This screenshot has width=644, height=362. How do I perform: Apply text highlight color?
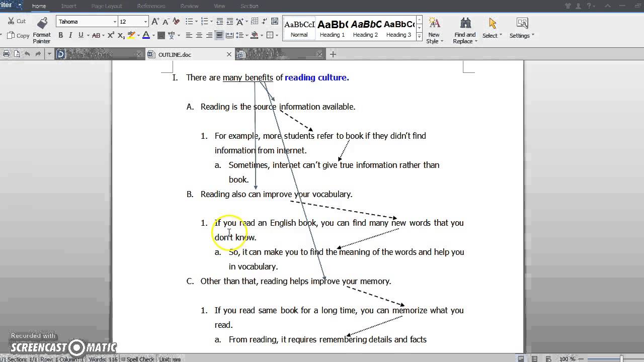pos(131,35)
